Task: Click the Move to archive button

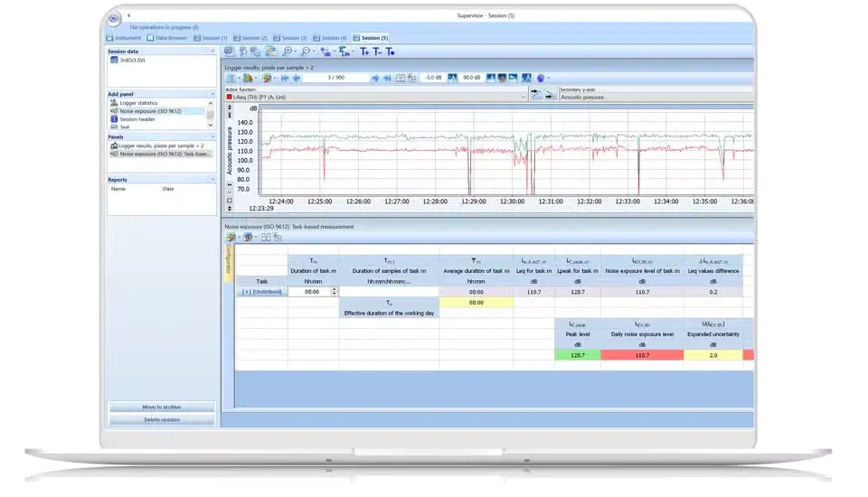Action: coord(162,407)
